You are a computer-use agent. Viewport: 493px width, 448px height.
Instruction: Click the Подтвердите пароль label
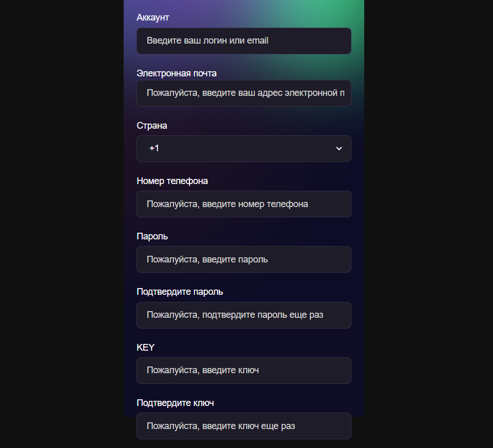pyautogui.click(x=180, y=292)
